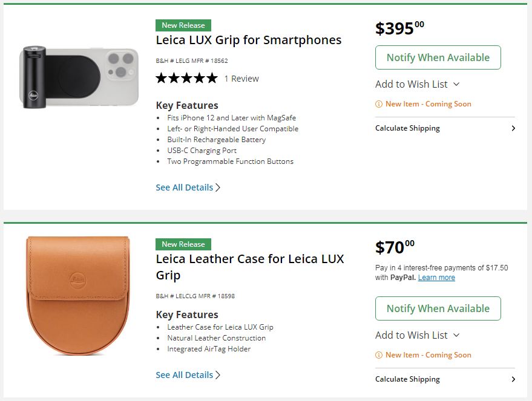This screenshot has width=532, height=401.
Task: Click the New Release badge on Leather Case
Action: point(183,244)
